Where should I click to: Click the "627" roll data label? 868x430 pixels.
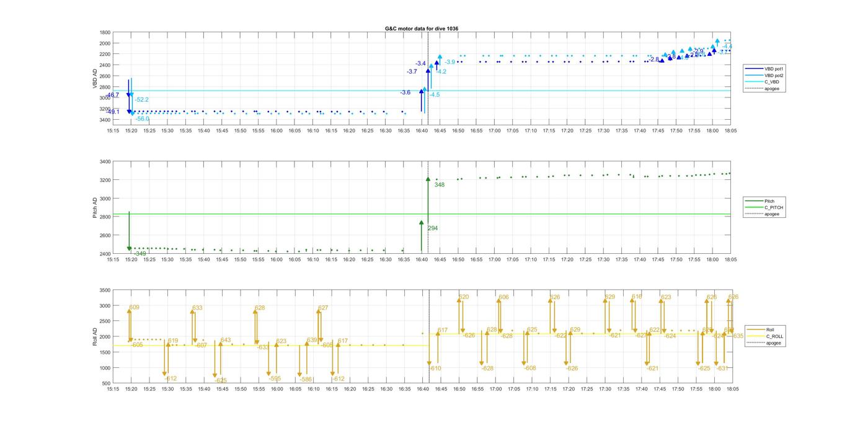(323, 308)
